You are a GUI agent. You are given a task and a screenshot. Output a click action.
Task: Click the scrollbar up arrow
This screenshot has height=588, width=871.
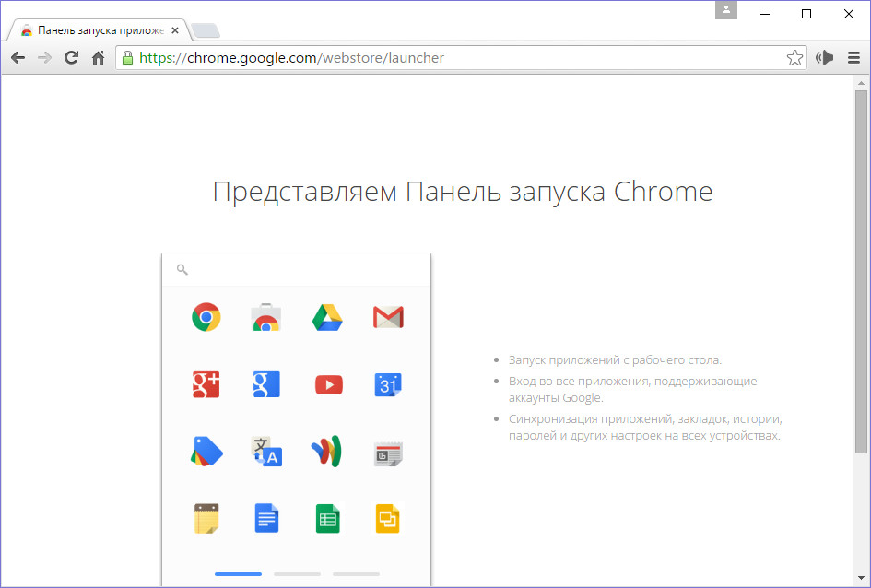(861, 83)
